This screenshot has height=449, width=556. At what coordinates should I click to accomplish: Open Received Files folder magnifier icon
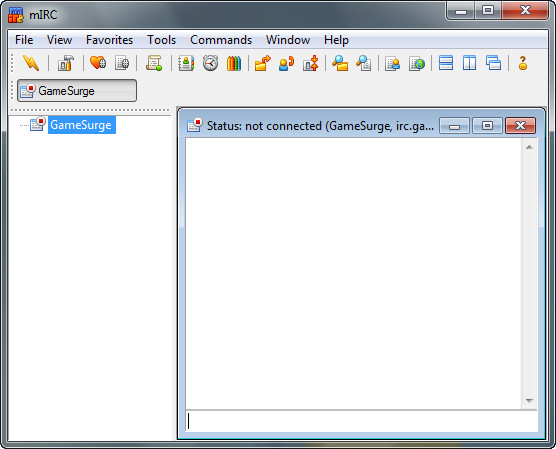(340, 63)
